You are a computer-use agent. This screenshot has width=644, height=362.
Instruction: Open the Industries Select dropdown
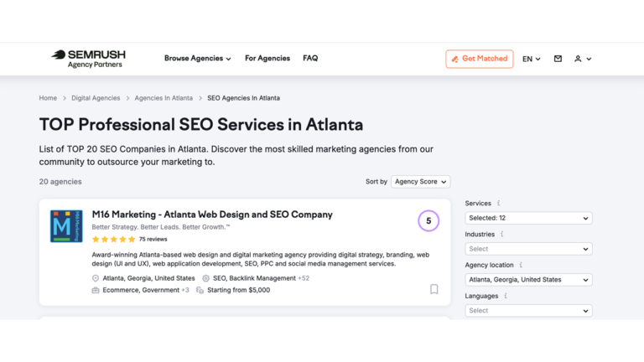(x=528, y=249)
